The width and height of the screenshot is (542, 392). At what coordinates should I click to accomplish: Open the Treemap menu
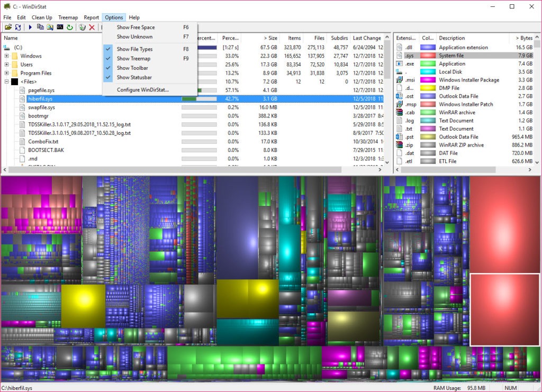pos(68,17)
